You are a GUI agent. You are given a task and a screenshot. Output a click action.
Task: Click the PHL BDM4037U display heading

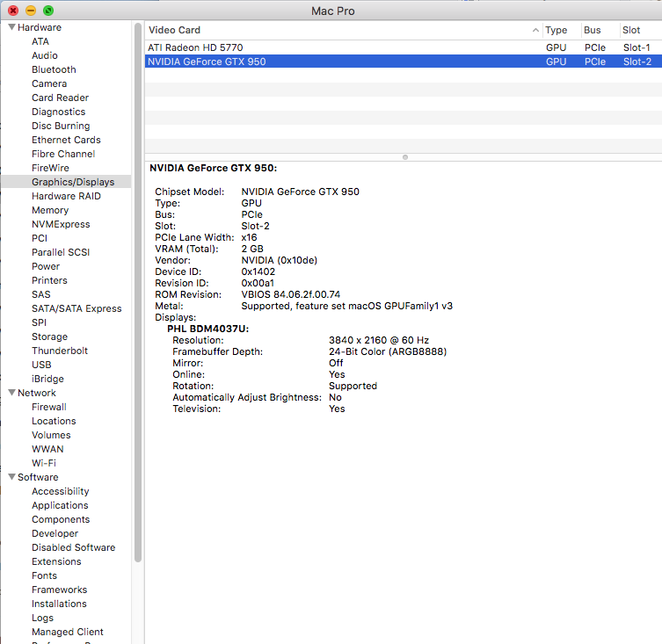click(x=207, y=329)
